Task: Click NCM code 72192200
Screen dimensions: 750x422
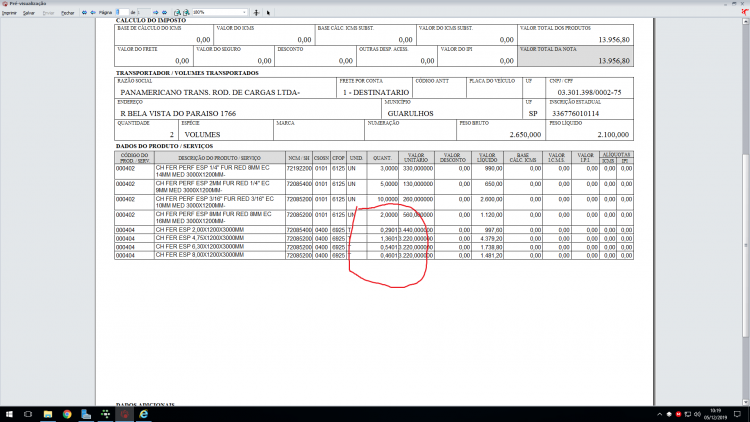Action: click(299, 169)
